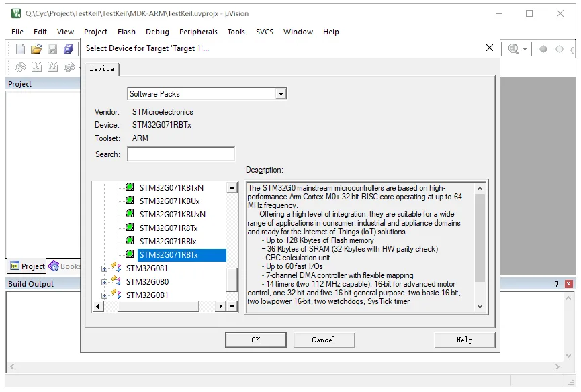This screenshot has width=581, height=392.
Task: Click device list scroll down arrow
Action: tap(232, 307)
